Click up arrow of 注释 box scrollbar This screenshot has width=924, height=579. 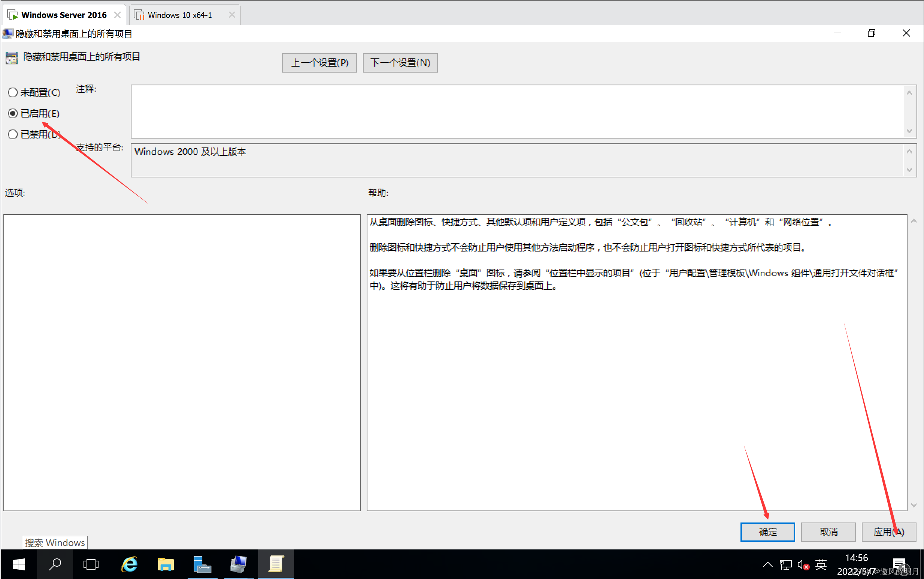click(x=909, y=93)
